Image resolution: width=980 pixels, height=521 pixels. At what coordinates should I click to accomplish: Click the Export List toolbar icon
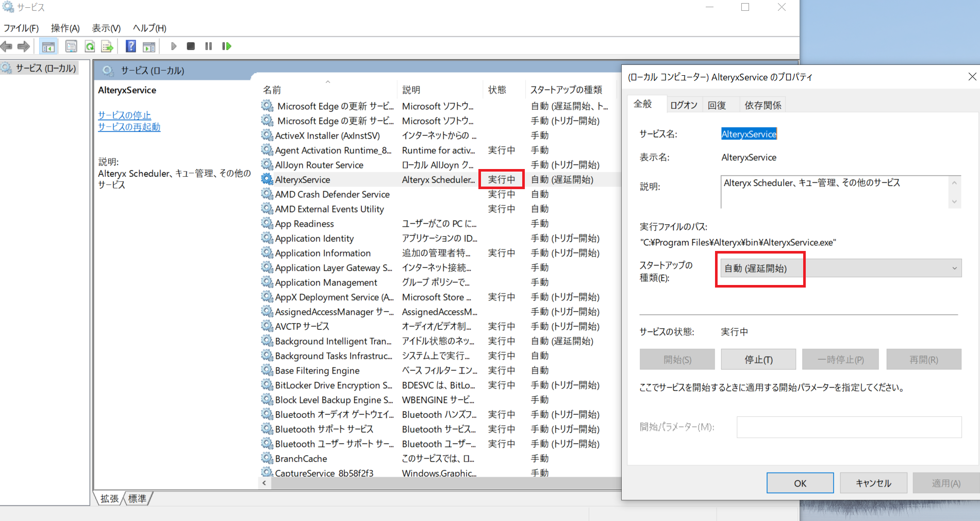tap(107, 46)
